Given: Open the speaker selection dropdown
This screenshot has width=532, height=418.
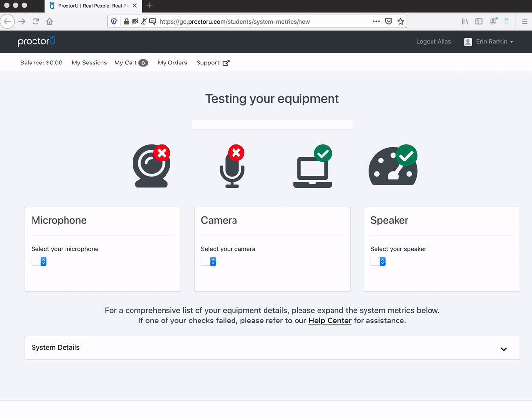Looking at the screenshot, I should [378, 261].
